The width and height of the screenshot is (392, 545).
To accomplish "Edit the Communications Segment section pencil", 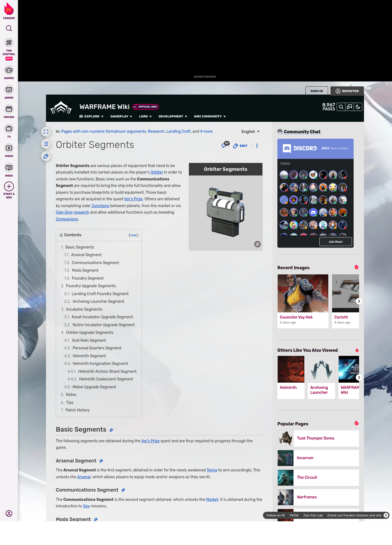I will coord(123,490).
